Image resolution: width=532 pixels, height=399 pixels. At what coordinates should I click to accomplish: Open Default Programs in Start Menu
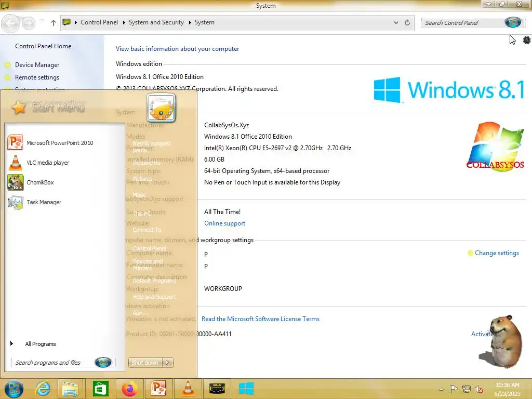pos(154,281)
